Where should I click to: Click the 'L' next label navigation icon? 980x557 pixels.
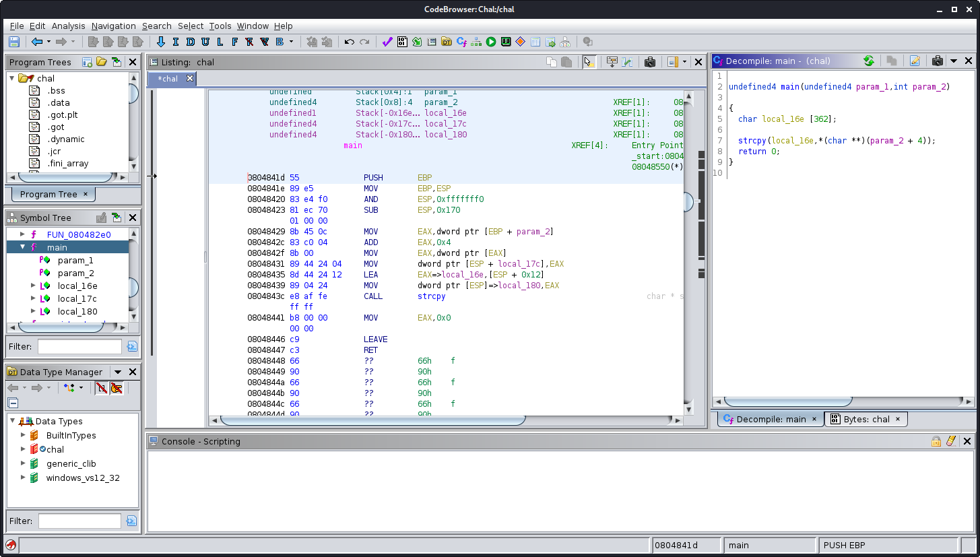220,42
